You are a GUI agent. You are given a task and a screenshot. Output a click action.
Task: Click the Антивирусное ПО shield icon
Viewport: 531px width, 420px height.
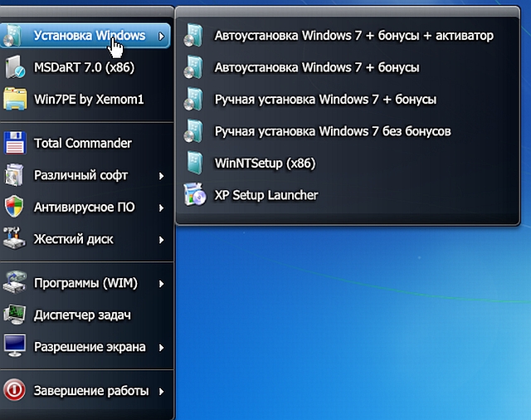pos(15,207)
